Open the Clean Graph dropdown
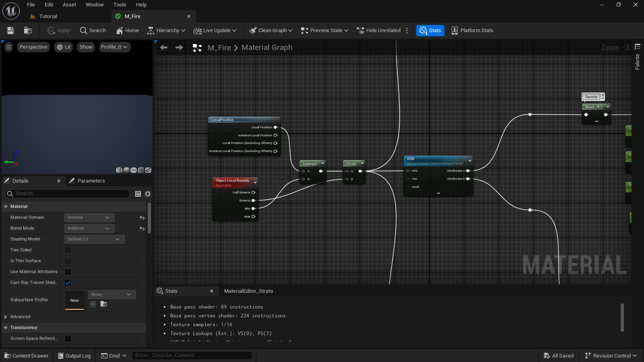This screenshot has height=362, width=644. [270, 31]
